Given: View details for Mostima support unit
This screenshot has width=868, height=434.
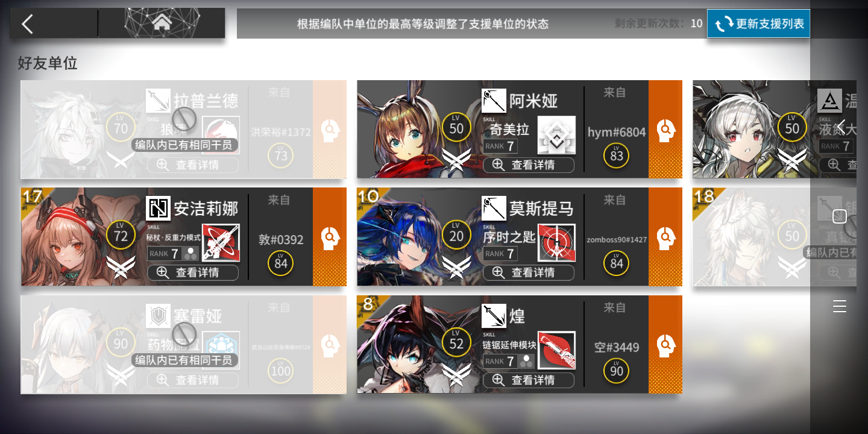Looking at the screenshot, I should [x=529, y=272].
